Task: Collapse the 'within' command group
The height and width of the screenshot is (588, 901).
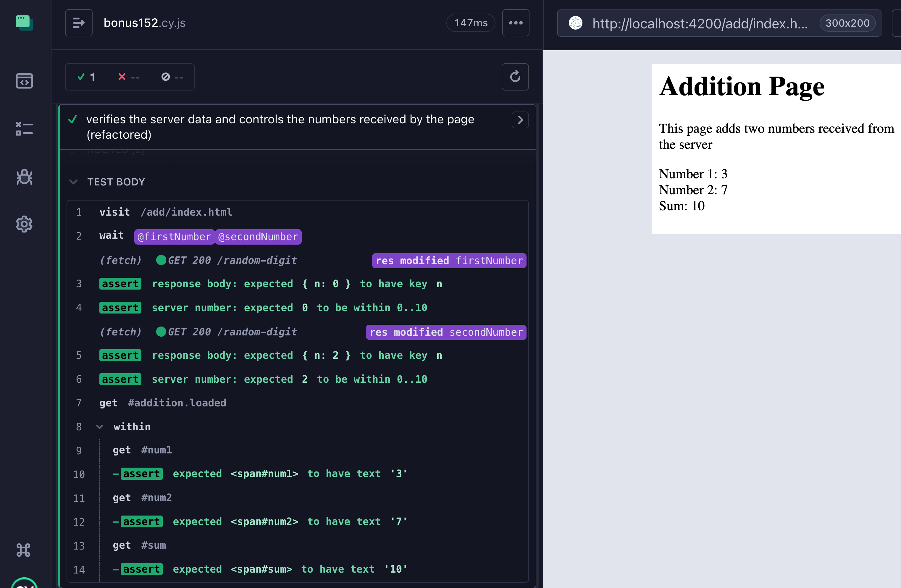Action: pos(100,427)
